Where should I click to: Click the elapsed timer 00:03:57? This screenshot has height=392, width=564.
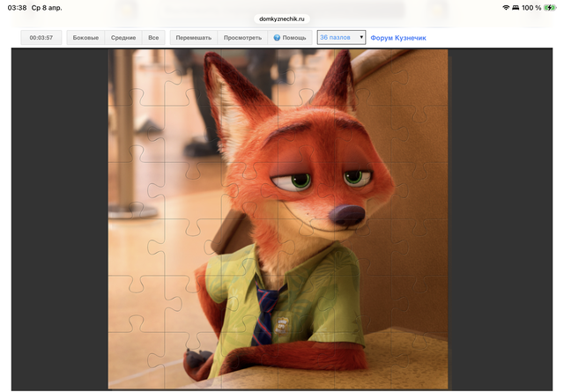pos(41,39)
